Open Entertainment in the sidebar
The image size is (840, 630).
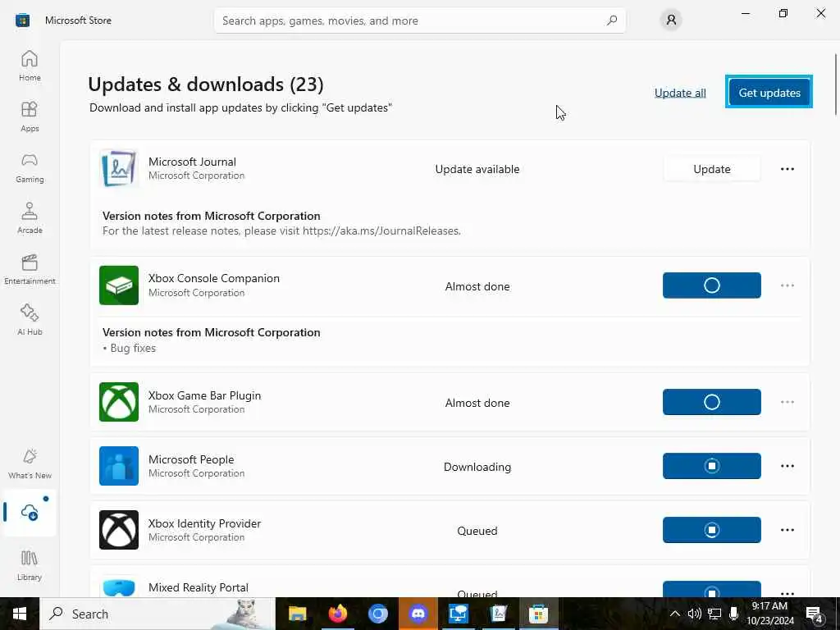point(30,269)
